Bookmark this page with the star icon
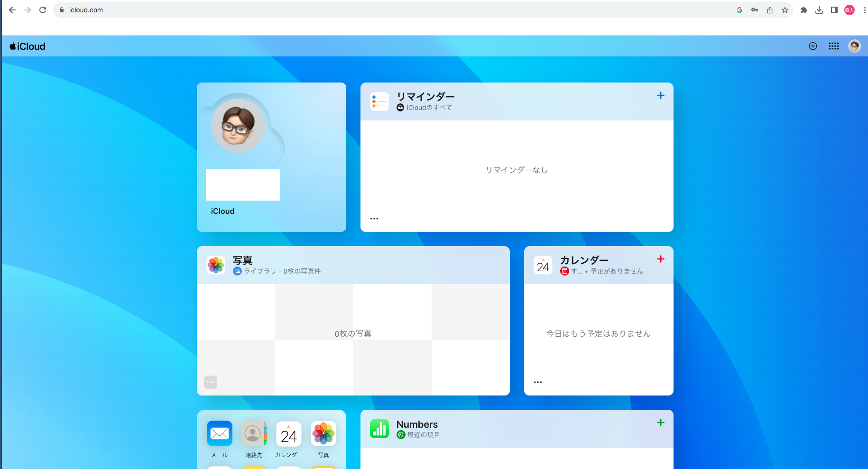The height and width of the screenshot is (469, 868). 785,10
